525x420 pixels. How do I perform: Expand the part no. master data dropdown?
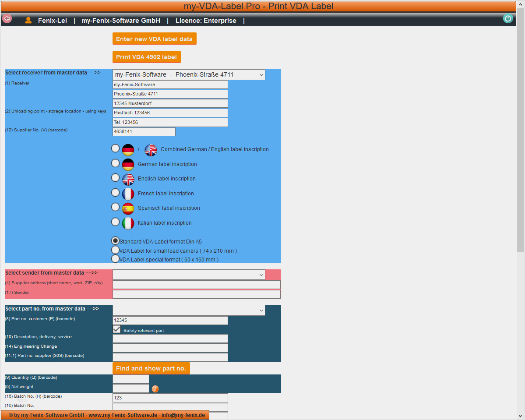[x=189, y=310]
